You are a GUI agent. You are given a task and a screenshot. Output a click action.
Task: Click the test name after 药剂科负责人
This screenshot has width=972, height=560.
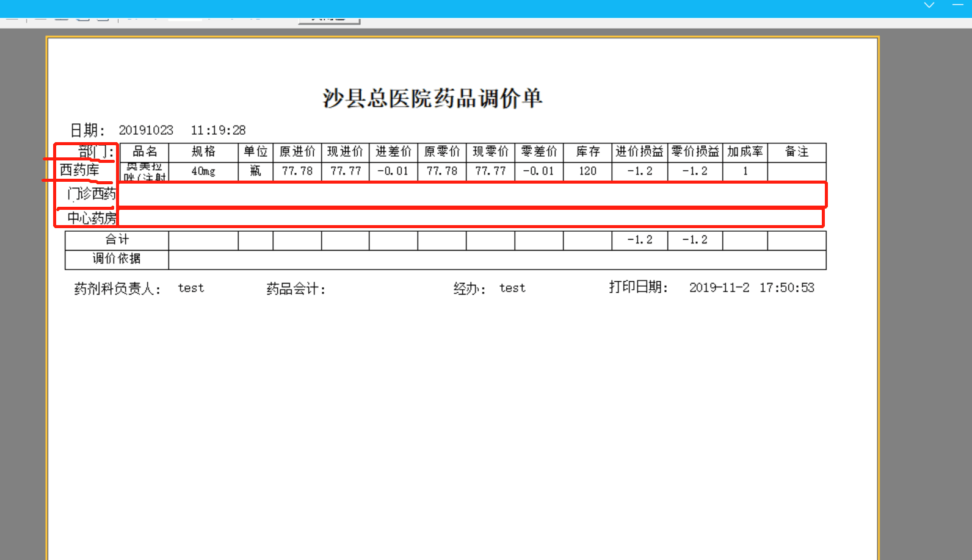[191, 288]
